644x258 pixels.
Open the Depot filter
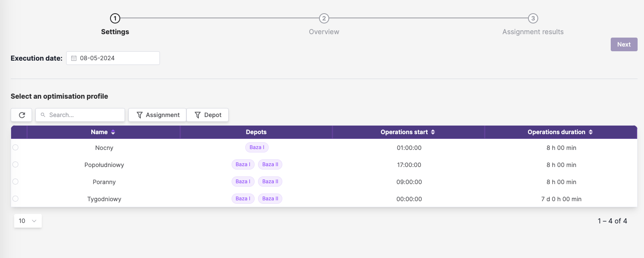point(208,115)
